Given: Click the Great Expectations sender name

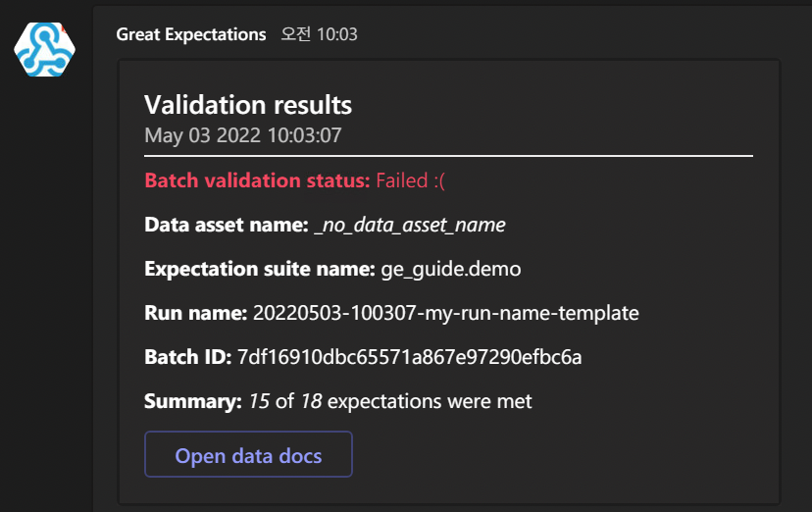Looking at the screenshot, I should tap(191, 34).
